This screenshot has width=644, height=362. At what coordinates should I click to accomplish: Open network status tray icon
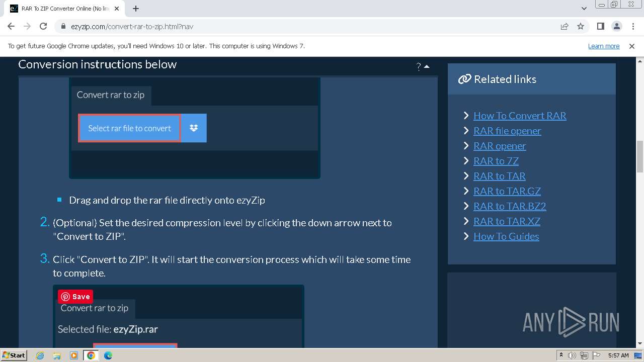pyautogui.click(x=584, y=355)
